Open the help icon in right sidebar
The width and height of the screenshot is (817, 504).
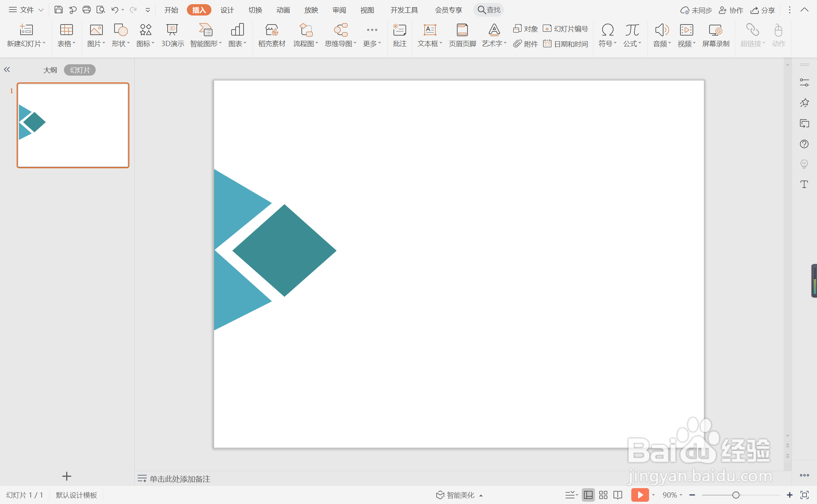804,144
